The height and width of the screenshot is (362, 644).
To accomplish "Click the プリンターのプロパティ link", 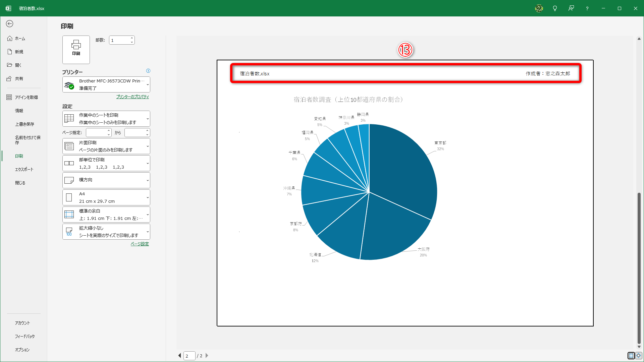I will (132, 97).
